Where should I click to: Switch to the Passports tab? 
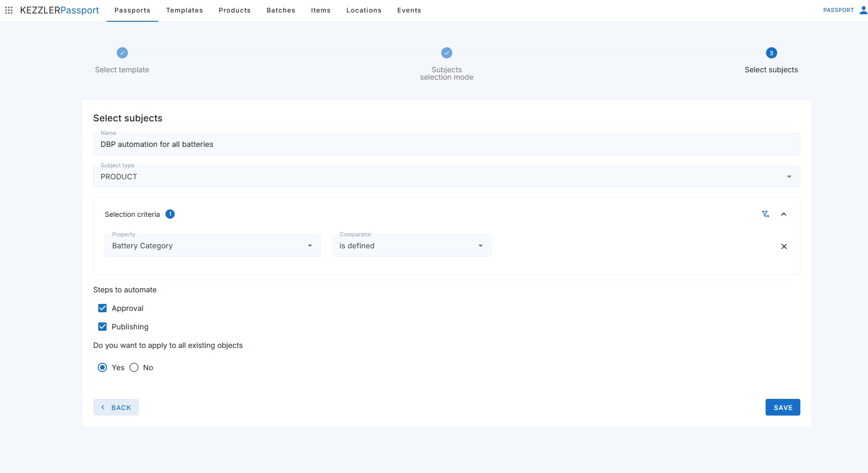point(132,10)
